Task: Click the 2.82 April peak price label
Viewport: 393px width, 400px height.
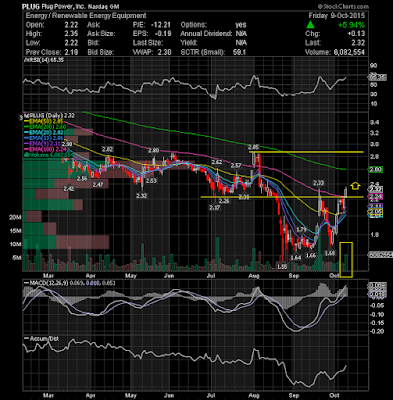Action: [x=107, y=149]
